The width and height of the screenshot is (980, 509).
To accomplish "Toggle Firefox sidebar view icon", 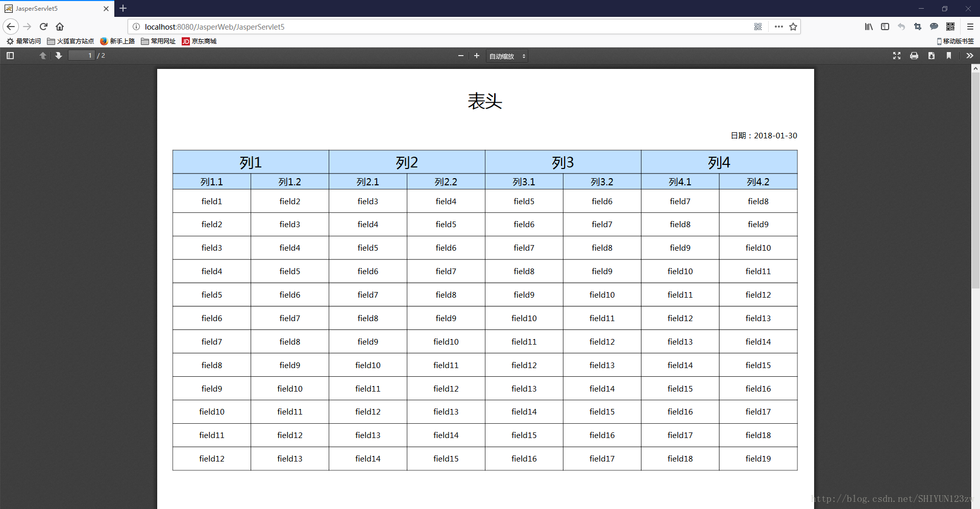I will tap(885, 27).
